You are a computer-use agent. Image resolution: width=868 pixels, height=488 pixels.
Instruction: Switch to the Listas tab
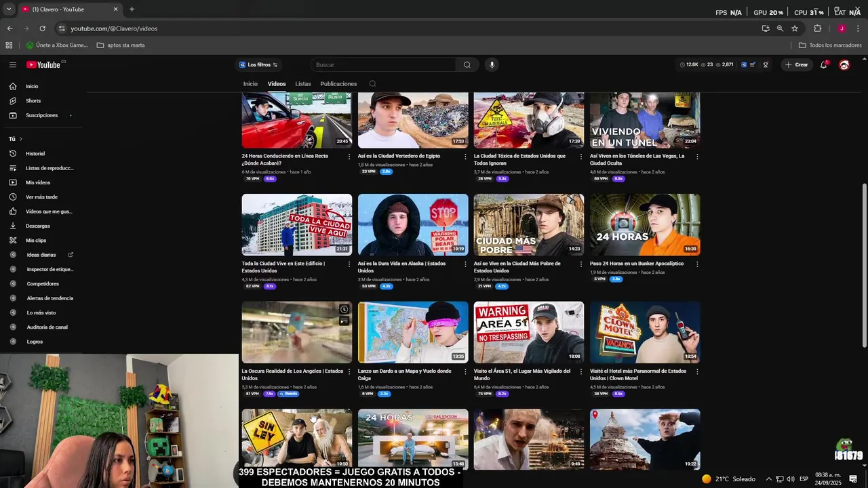[303, 84]
